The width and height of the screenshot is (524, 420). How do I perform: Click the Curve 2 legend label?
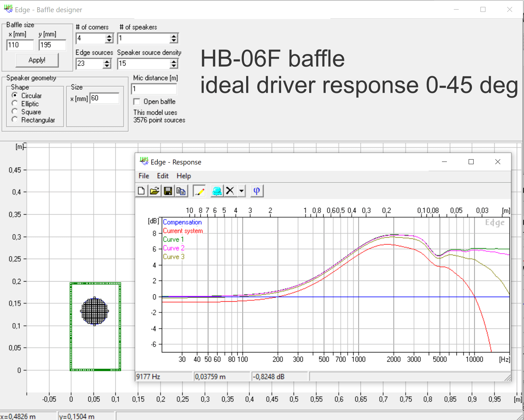[174, 248]
